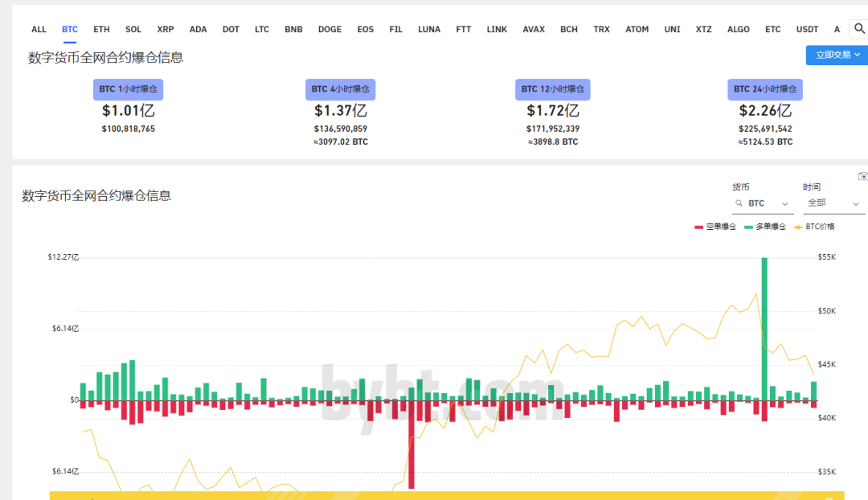Click the BTC 4小时爆仓 badge
The image size is (868, 500).
pos(341,89)
